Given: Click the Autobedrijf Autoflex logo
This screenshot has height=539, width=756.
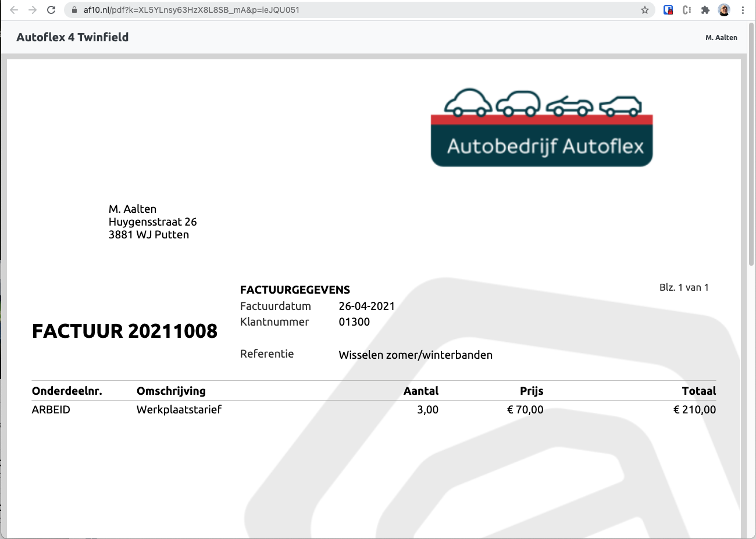Looking at the screenshot, I should tap(541, 128).
